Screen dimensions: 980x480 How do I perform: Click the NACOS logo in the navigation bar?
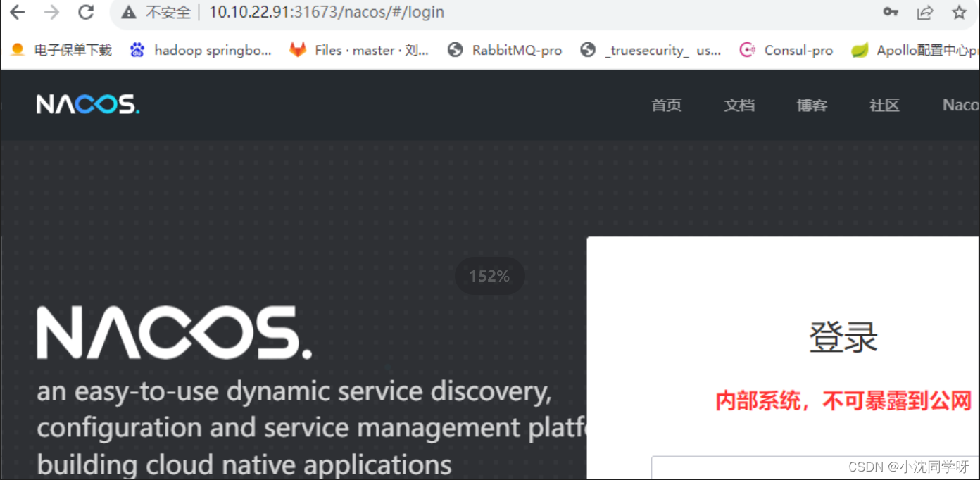coord(87,103)
